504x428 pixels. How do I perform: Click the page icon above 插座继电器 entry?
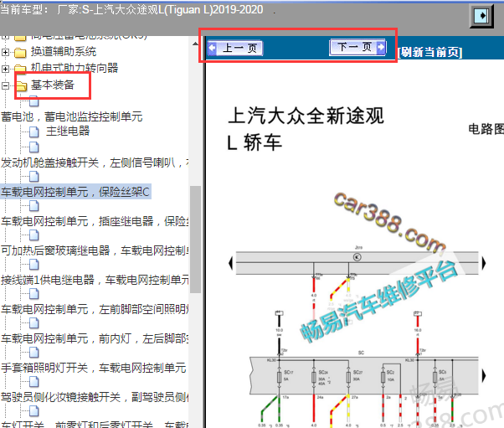[x=34, y=206]
